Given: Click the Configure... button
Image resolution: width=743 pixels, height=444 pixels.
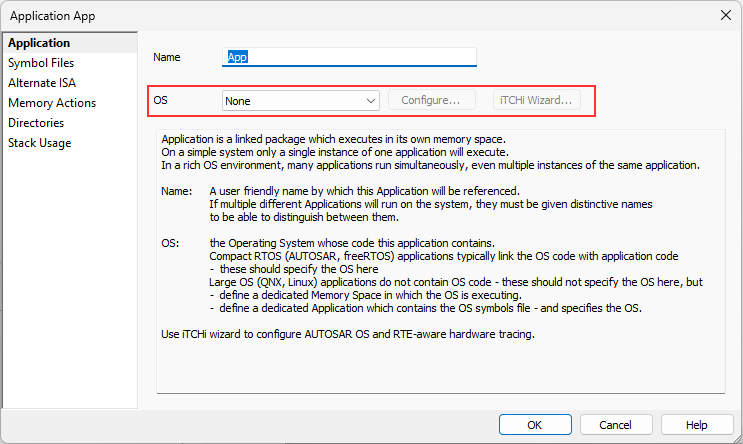Looking at the screenshot, I should tap(430, 101).
